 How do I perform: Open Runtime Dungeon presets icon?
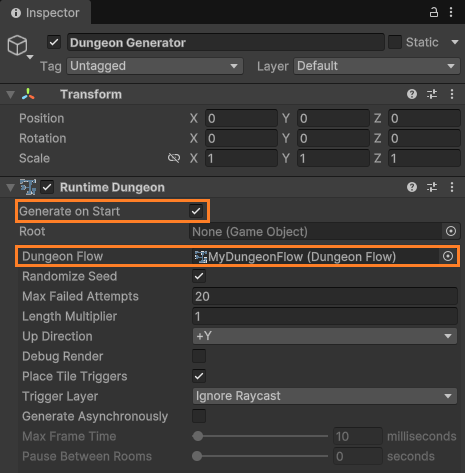pyautogui.click(x=432, y=187)
